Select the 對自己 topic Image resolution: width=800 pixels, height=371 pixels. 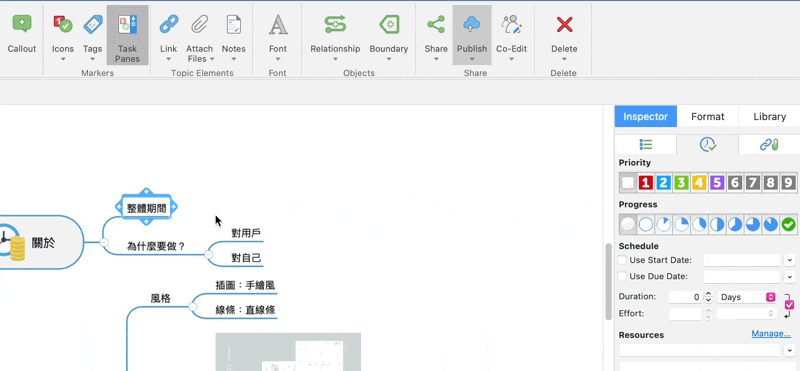pyautogui.click(x=246, y=258)
